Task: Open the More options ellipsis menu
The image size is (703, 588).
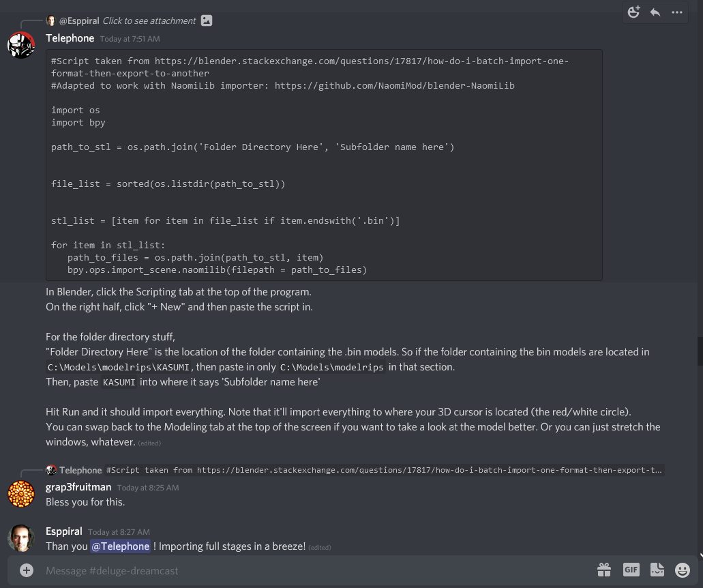Action: (676, 12)
